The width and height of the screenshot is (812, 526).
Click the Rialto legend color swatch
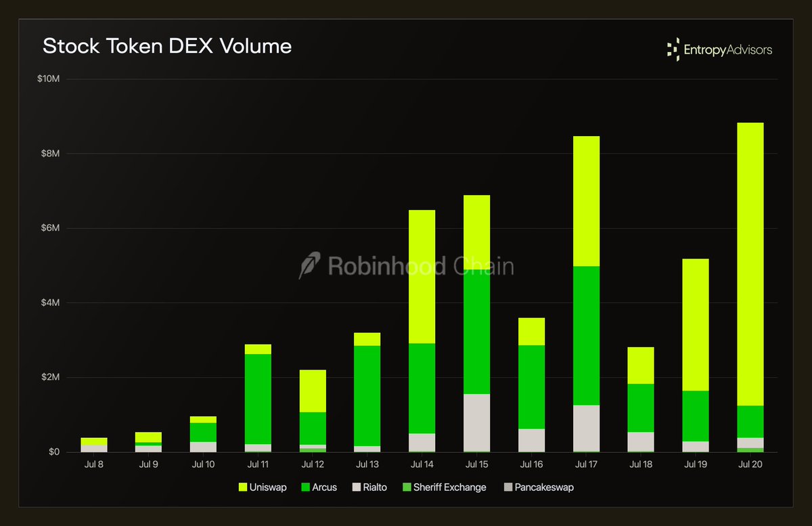[x=355, y=487]
